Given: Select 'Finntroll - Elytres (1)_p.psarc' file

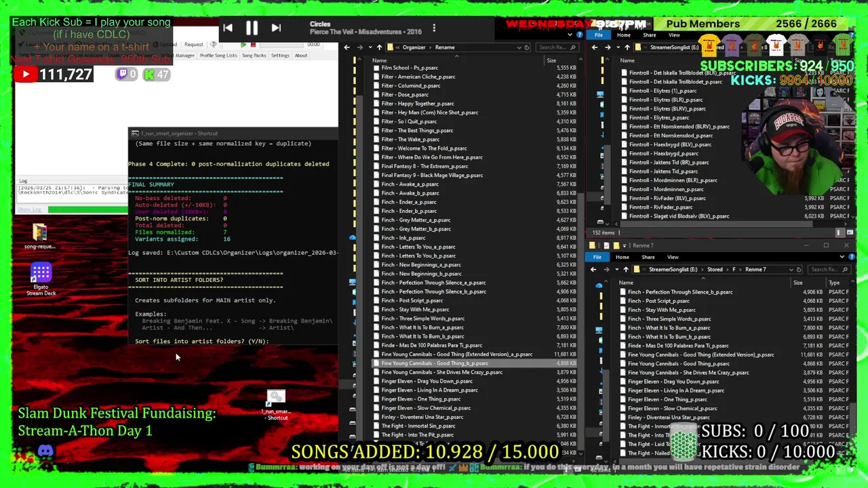Looking at the screenshot, I should 663,91.
